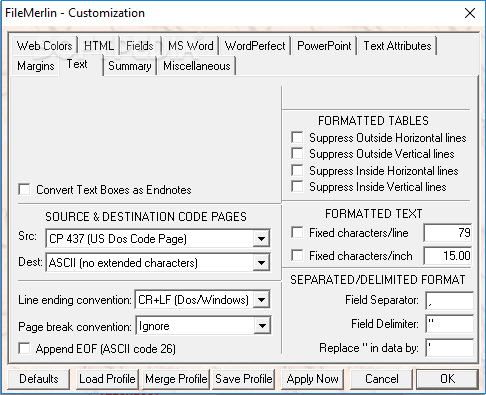Switch to the PowerPoint tab

(324, 46)
